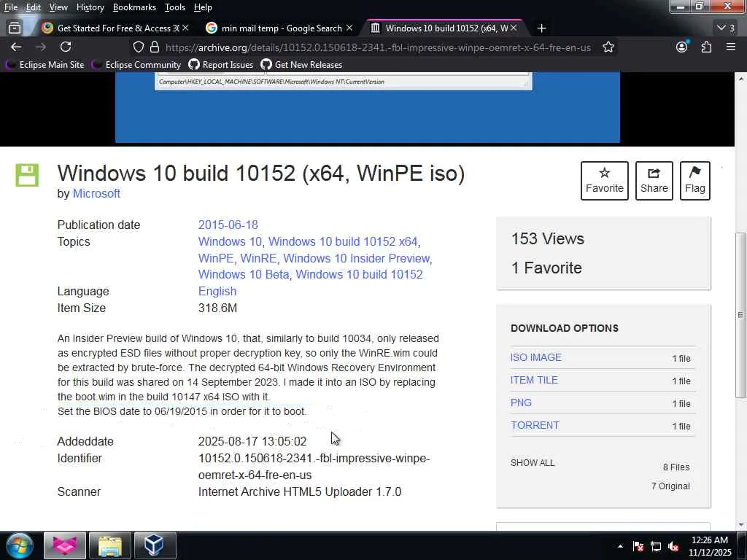Open the Get New Releases bookmark
Image resolution: width=747 pixels, height=560 pixels.
pos(301,65)
